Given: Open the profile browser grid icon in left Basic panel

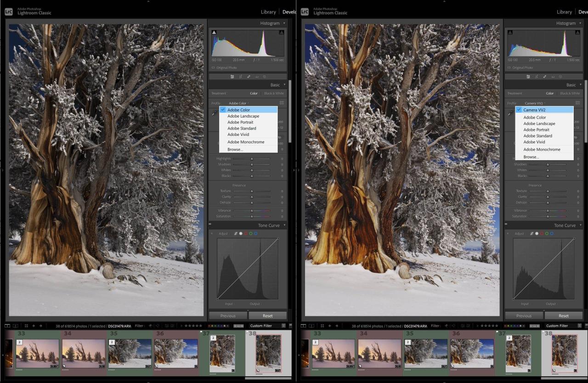Looking at the screenshot, I should [282, 103].
